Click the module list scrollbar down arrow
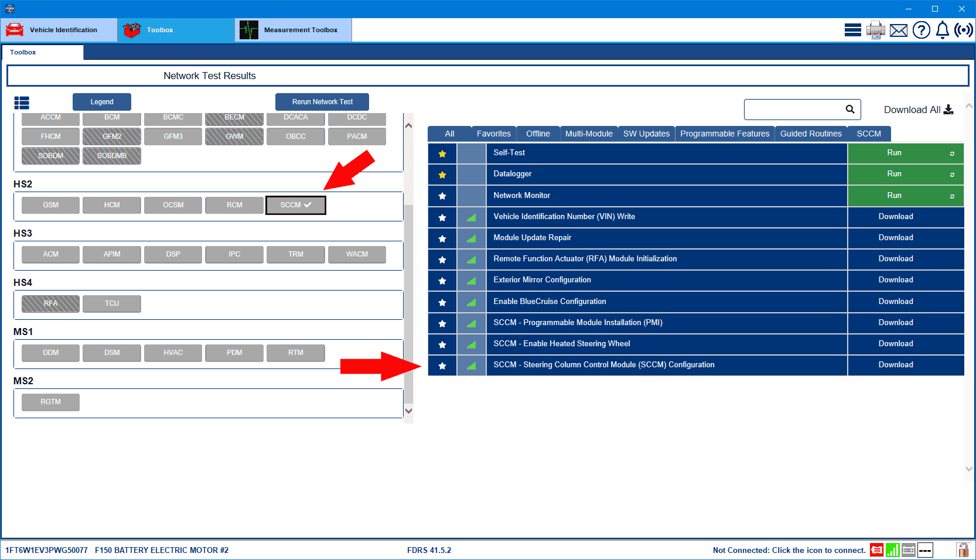 coord(408,411)
